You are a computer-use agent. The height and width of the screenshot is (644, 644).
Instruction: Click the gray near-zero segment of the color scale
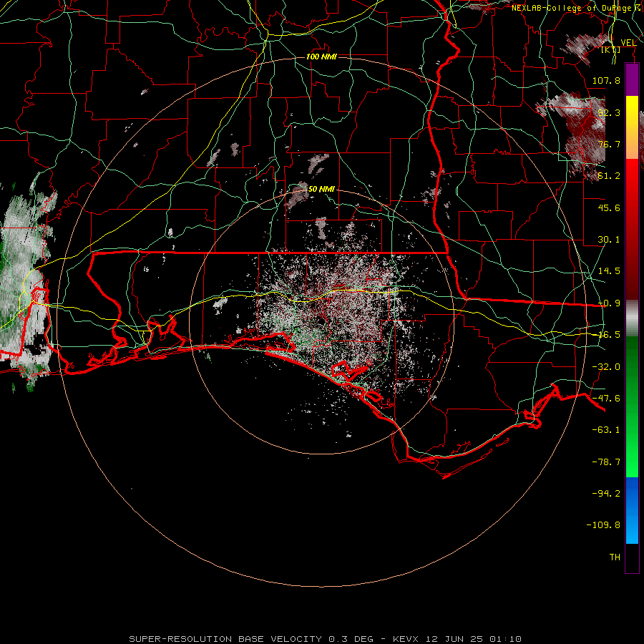(632, 318)
